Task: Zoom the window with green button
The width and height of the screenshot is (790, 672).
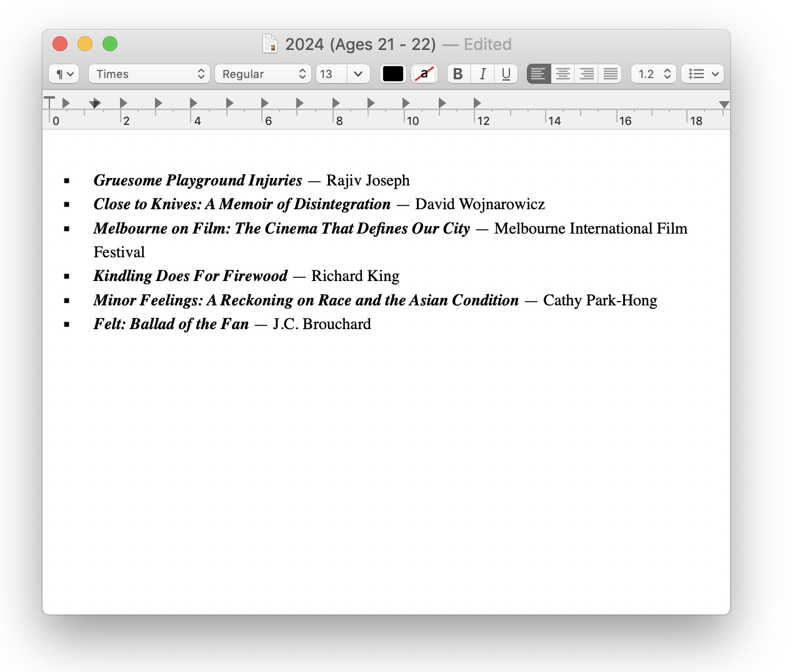Action: (110, 44)
